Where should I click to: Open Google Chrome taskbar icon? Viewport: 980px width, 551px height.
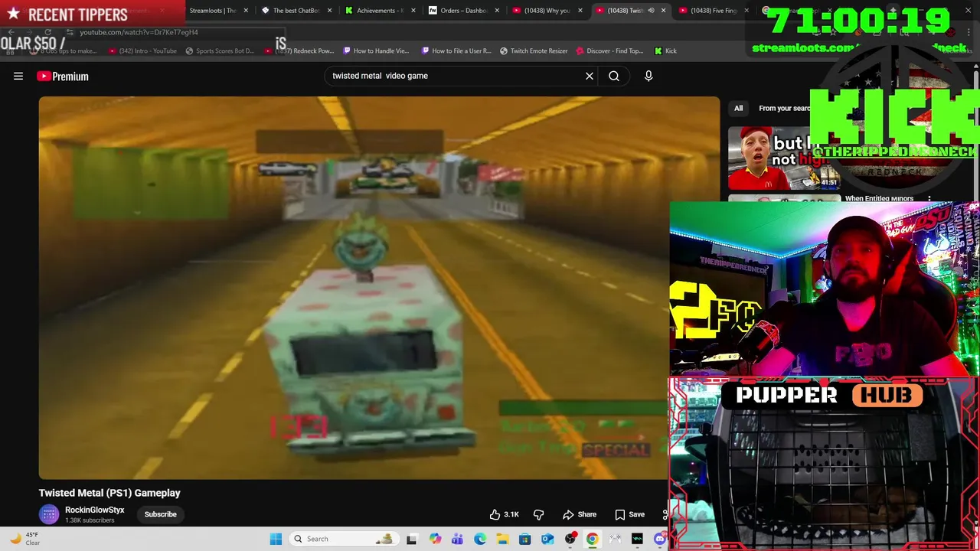592,539
